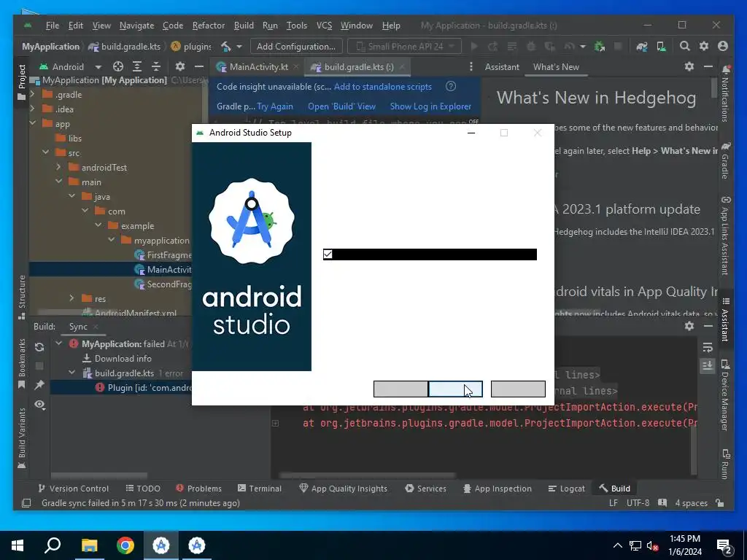
Task: Toggle the Project tool window button
Action: [21, 82]
